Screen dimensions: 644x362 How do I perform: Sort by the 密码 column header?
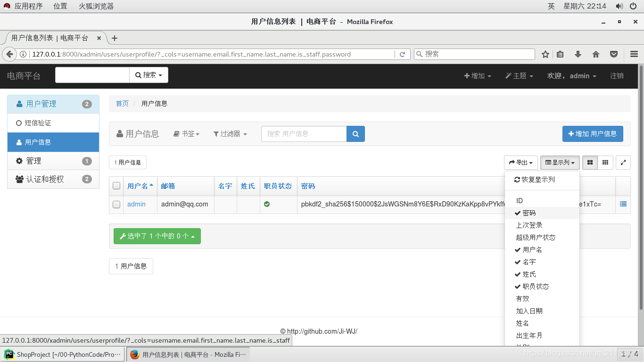tap(308, 186)
